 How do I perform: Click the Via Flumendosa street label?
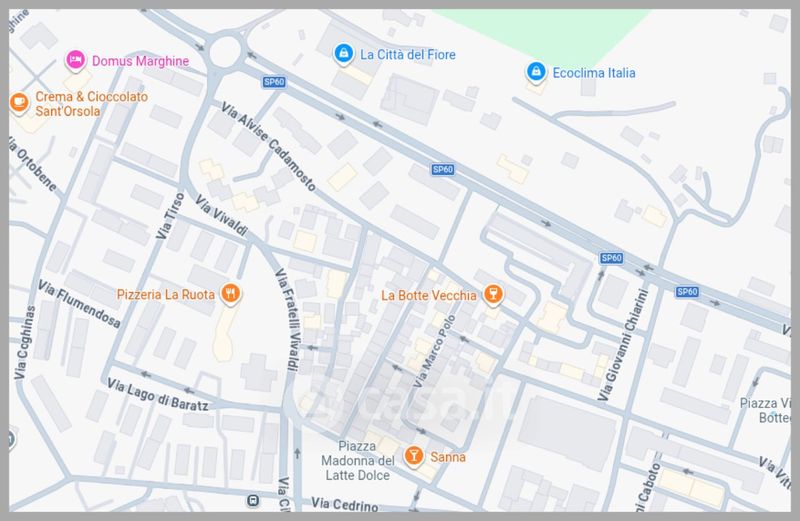click(x=79, y=304)
